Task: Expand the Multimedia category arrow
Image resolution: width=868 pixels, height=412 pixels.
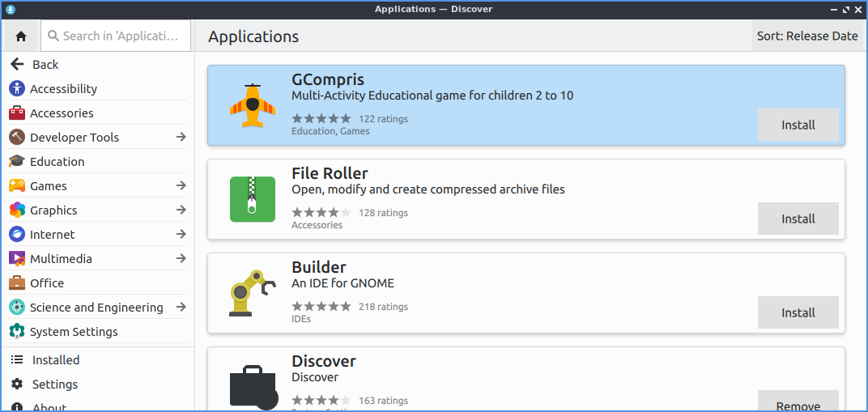Action: 181,259
